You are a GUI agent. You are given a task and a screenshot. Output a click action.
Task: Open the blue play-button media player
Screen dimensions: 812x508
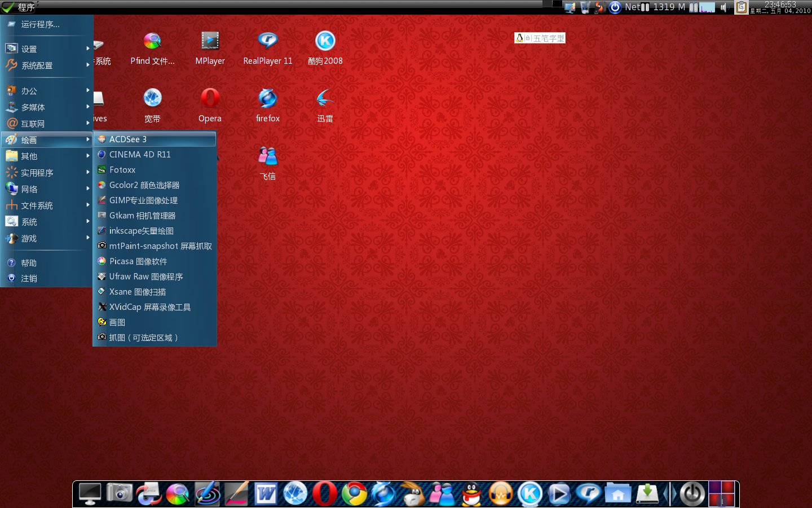pos(559,494)
